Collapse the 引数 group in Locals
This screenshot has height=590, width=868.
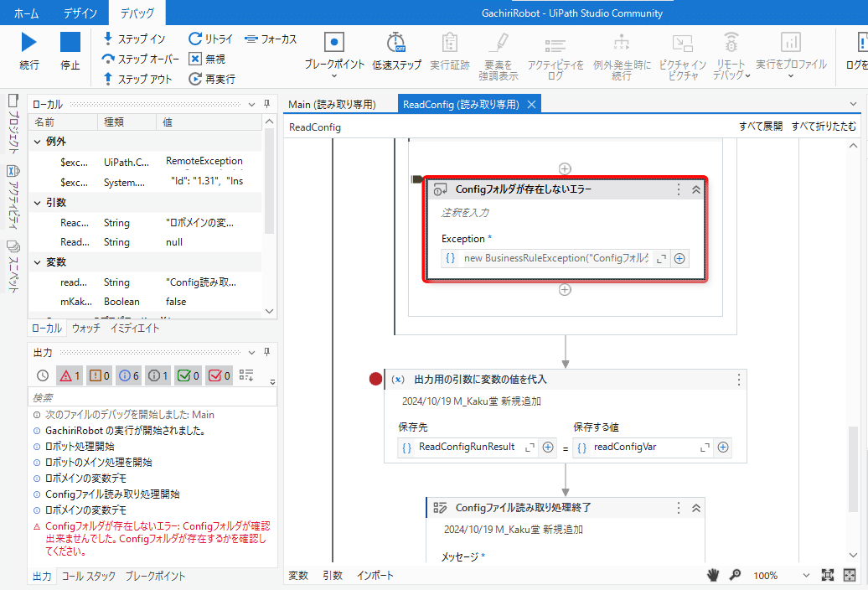click(38, 203)
